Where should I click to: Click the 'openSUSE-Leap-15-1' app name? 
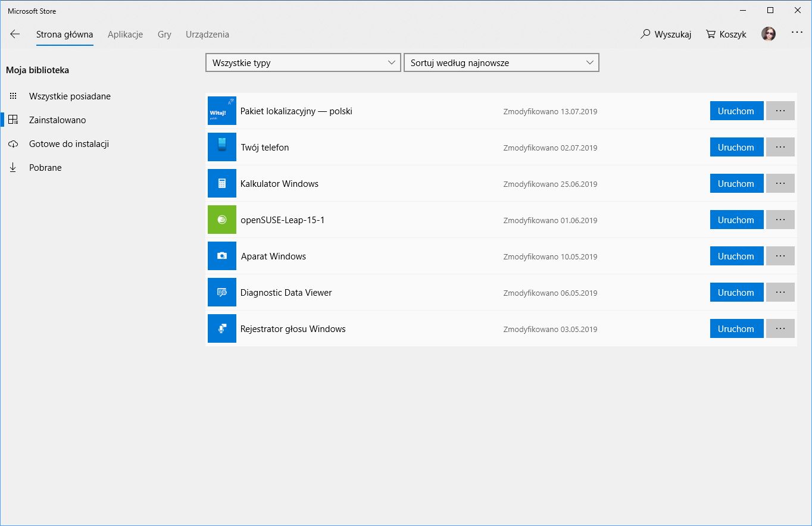point(282,220)
